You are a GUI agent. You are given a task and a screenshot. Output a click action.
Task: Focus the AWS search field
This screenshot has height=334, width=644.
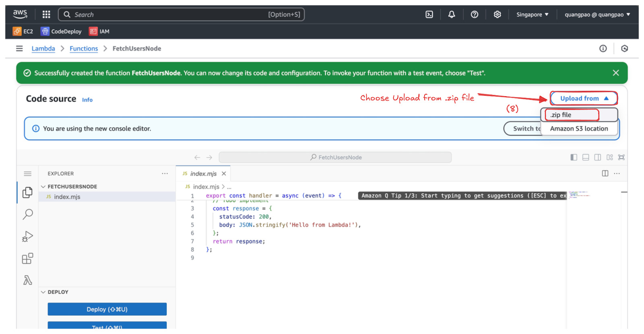tap(181, 14)
